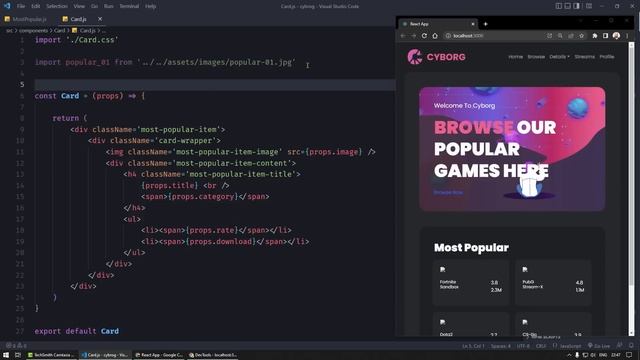Open Edit menu in VS Code
This screenshot has width=640, height=360.
[x=36, y=6]
